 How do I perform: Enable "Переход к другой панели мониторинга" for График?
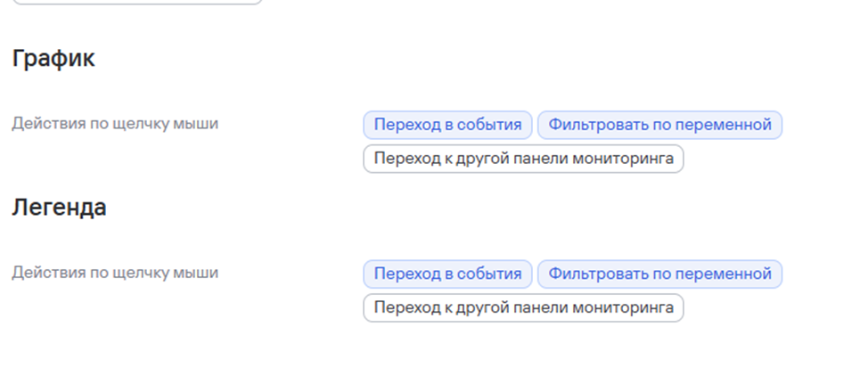523,159
